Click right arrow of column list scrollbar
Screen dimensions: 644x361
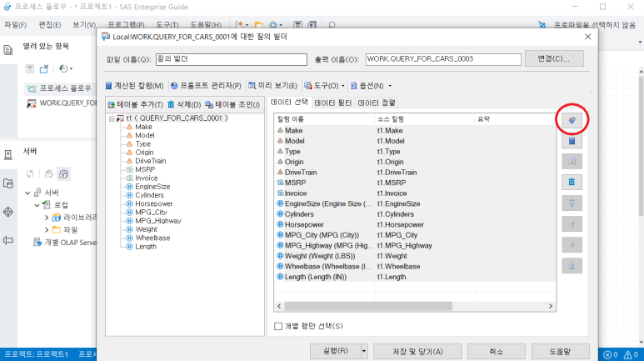coord(551,306)
